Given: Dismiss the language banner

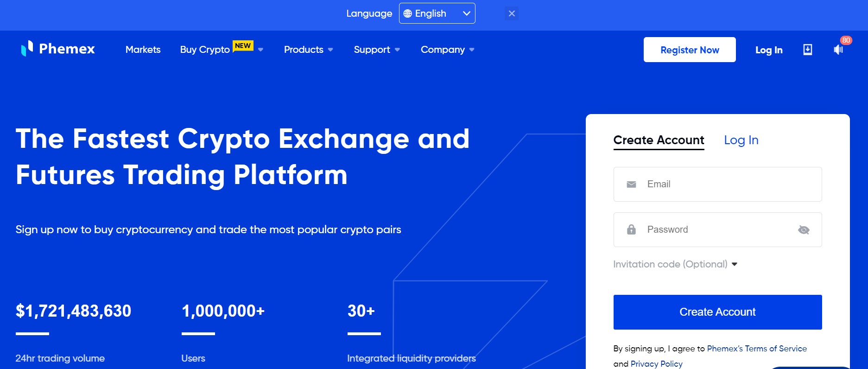Looking at the screenshot, I should click(x=512, y=13).
